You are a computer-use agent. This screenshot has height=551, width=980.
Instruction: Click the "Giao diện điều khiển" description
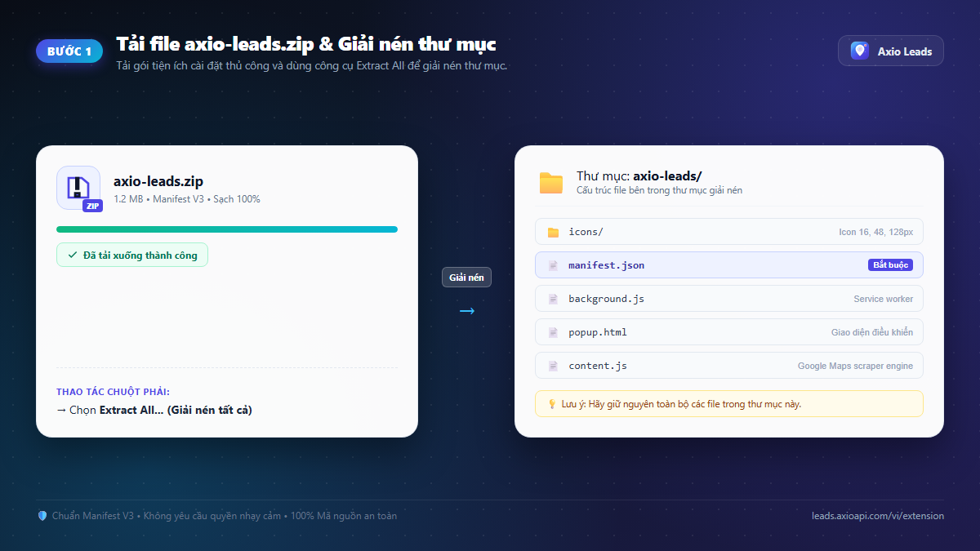coord(872,332)
